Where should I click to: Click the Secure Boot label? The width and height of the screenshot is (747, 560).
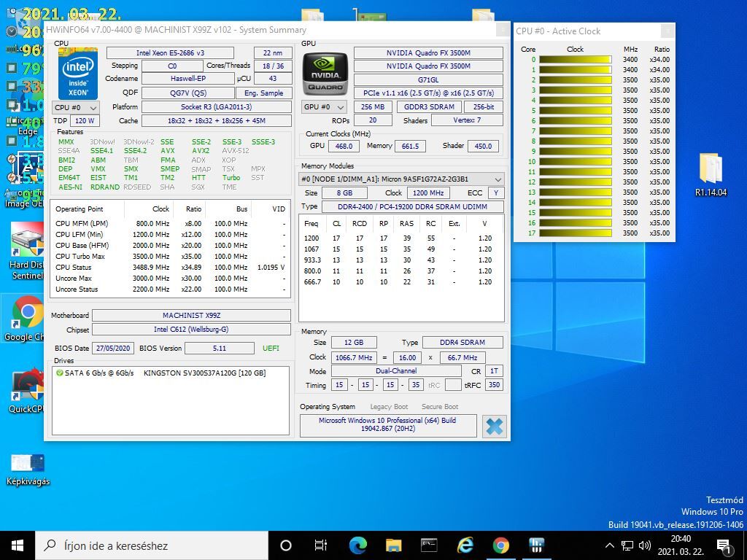(440, 407)
